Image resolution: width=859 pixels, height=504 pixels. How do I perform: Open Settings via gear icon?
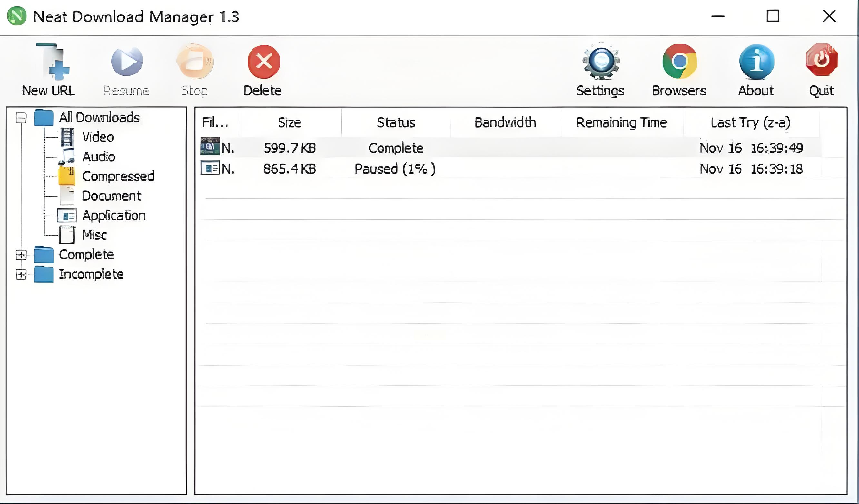pos(601,62)
